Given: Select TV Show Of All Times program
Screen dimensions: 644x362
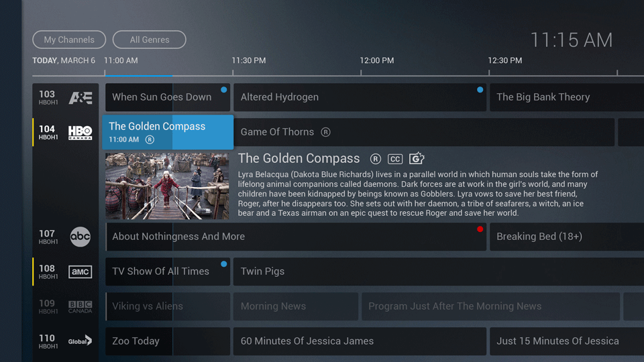Looking at the screenshot, I should click(x=168, y=271).
